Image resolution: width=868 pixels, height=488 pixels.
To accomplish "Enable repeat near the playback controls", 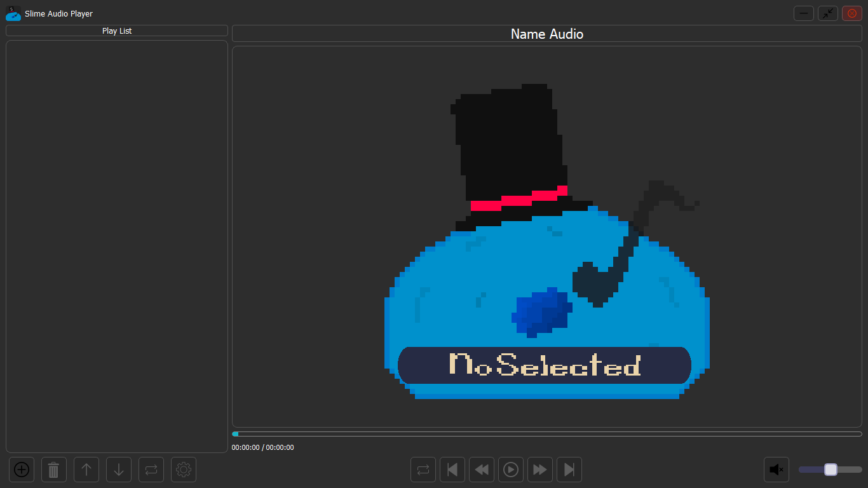I will 423,470.
